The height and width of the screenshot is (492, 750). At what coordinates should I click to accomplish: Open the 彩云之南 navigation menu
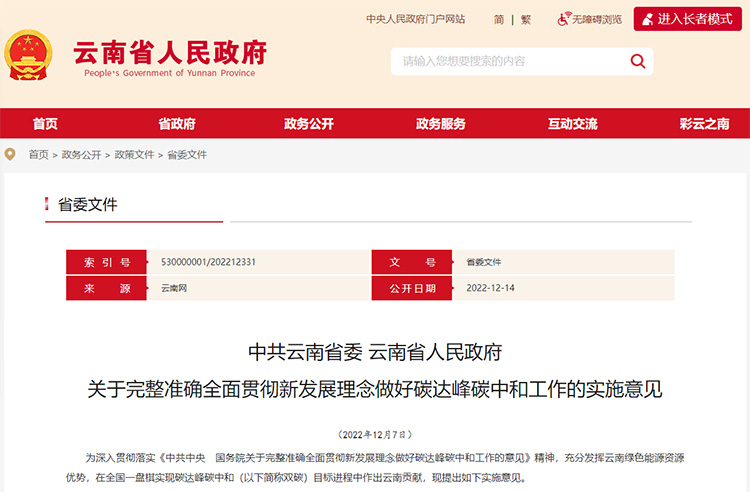pyautogui.click(x=704, y=124)
